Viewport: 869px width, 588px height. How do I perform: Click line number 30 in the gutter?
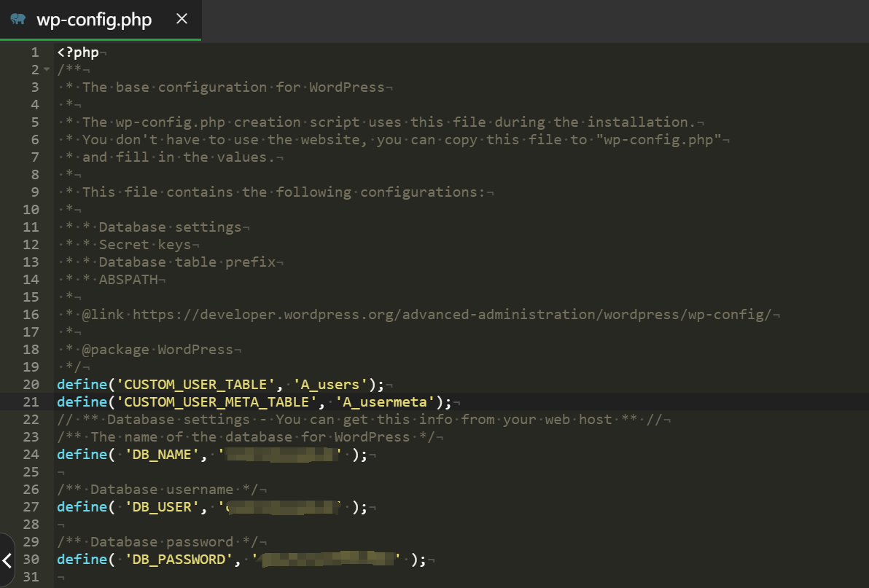point(31,560)
